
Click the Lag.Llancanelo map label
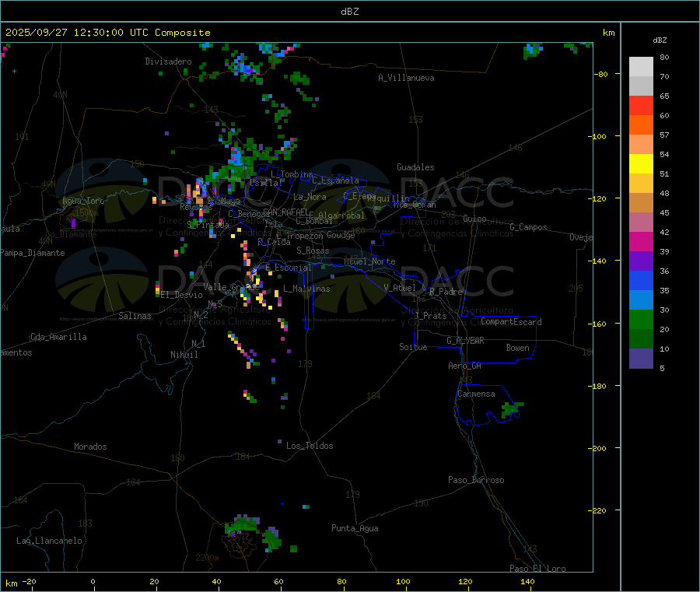50,541
